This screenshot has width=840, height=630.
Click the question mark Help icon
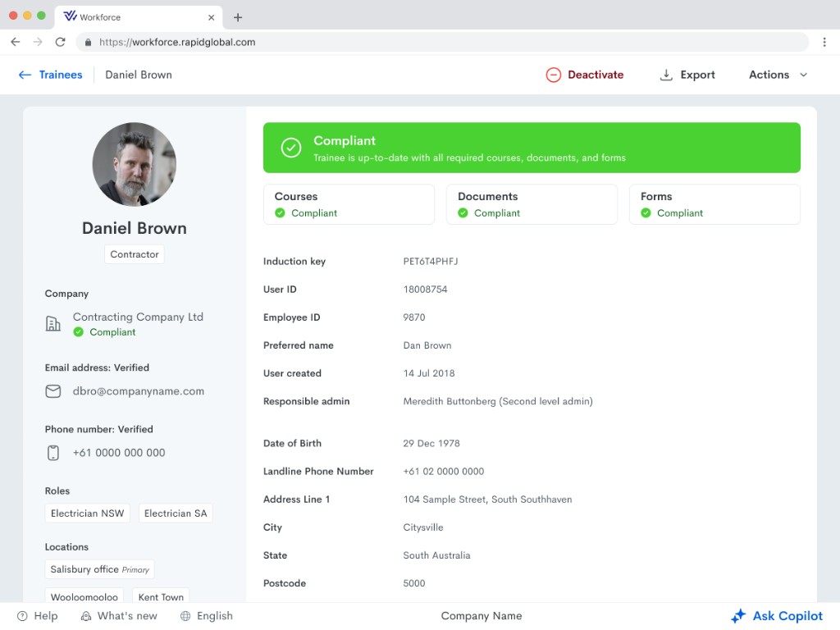coord(22,616)
